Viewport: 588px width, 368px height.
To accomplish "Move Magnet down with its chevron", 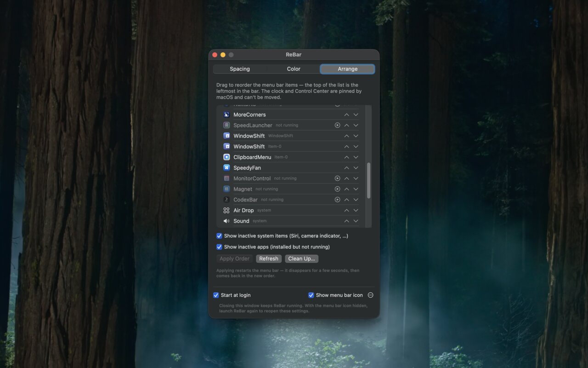I will pos(356,189).
